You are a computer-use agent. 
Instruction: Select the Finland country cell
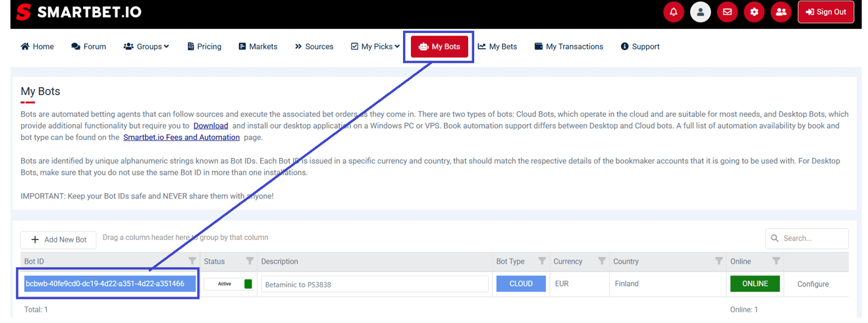coord(626,283)
